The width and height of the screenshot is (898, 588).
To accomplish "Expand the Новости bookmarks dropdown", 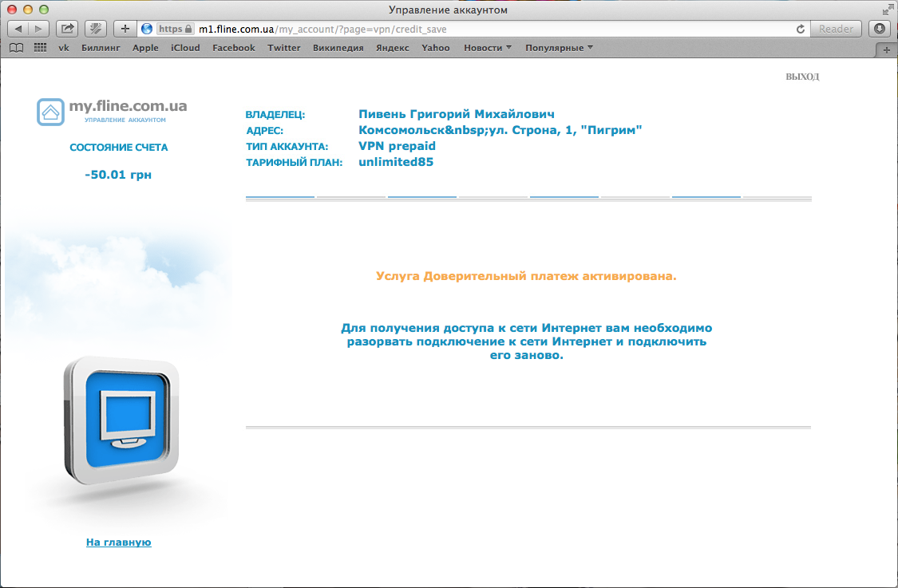I will [488, 48].
